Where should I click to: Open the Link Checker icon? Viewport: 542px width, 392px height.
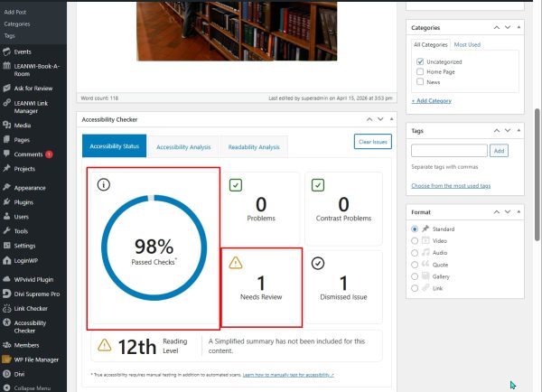tap(6, 308)
